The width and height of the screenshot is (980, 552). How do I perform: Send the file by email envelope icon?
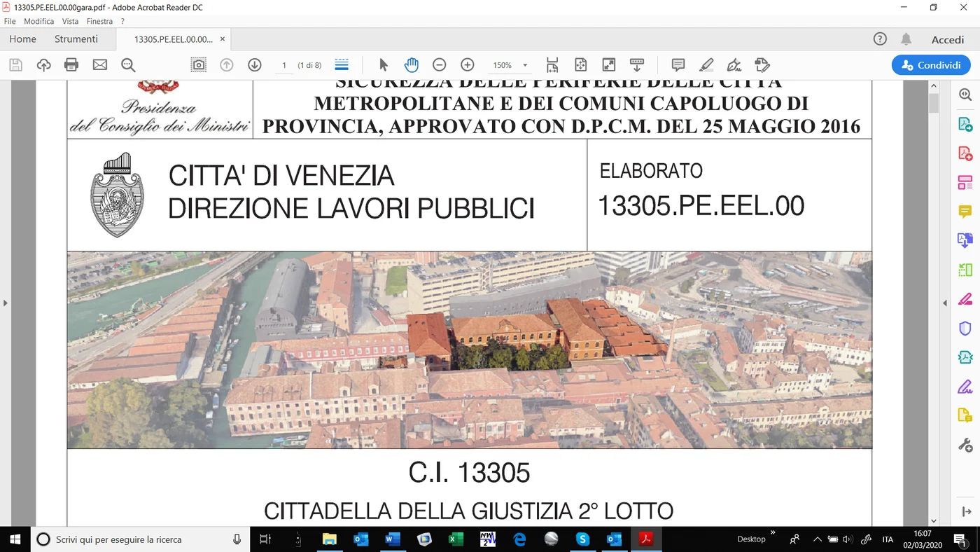[x=100, y=65]
